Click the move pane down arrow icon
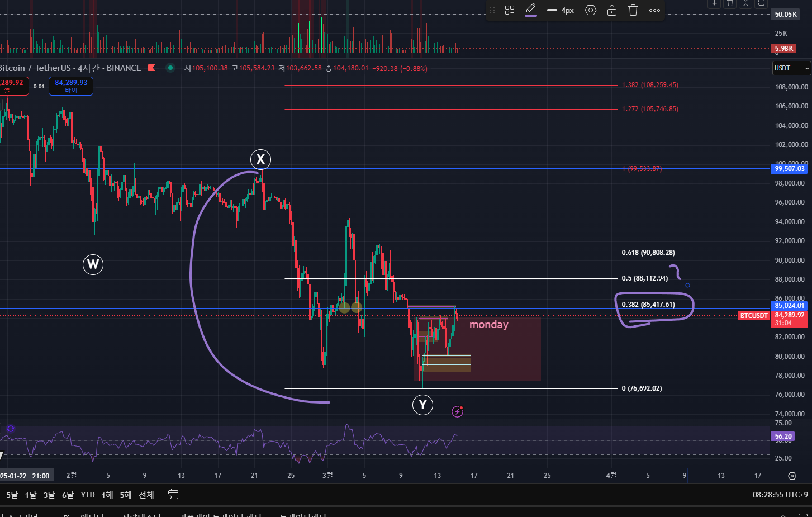 pos(714,3)
